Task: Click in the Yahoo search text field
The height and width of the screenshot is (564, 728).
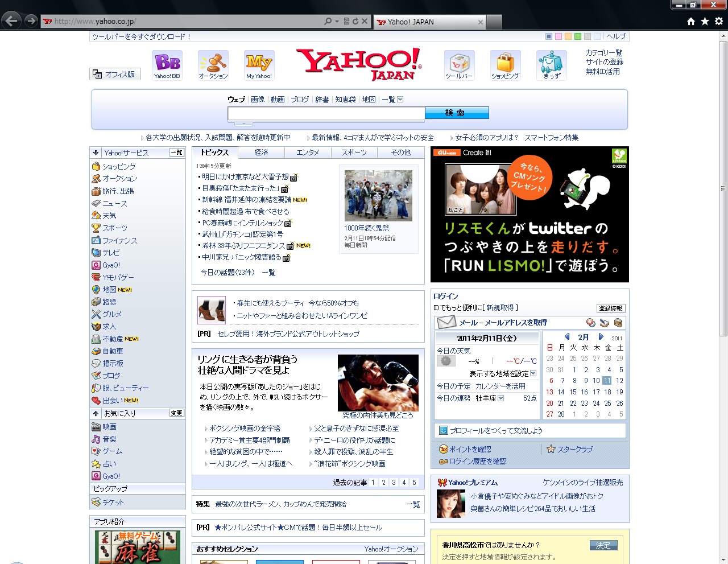Action: click(326, 114)
